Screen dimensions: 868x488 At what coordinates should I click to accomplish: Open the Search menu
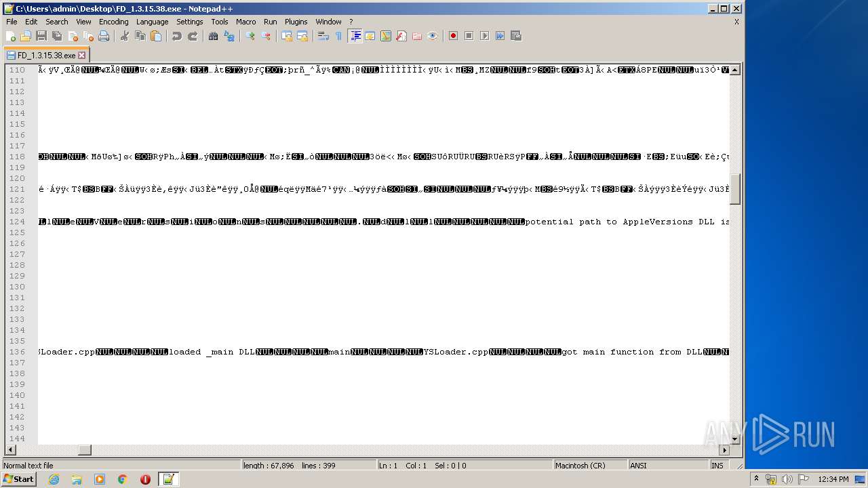[x=57, y=22]
